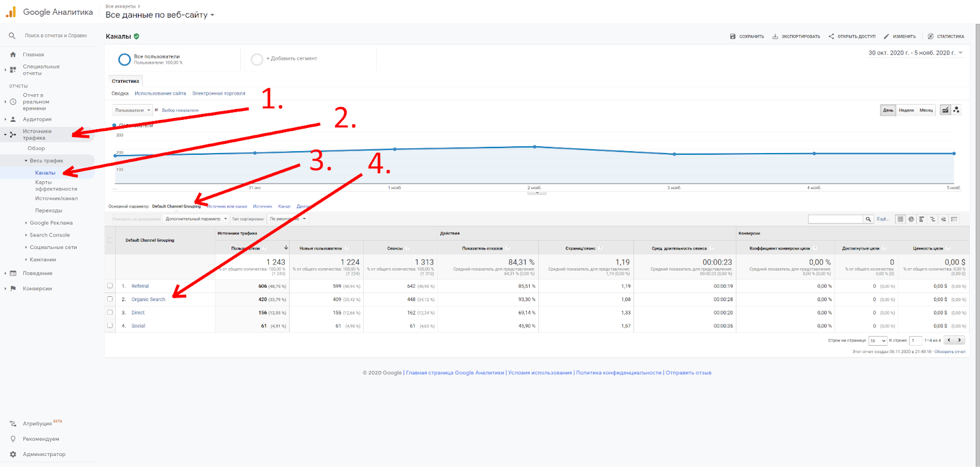Open the Referral channel link
The width and height of the screenshot is (980, 467).
(140, 286)
